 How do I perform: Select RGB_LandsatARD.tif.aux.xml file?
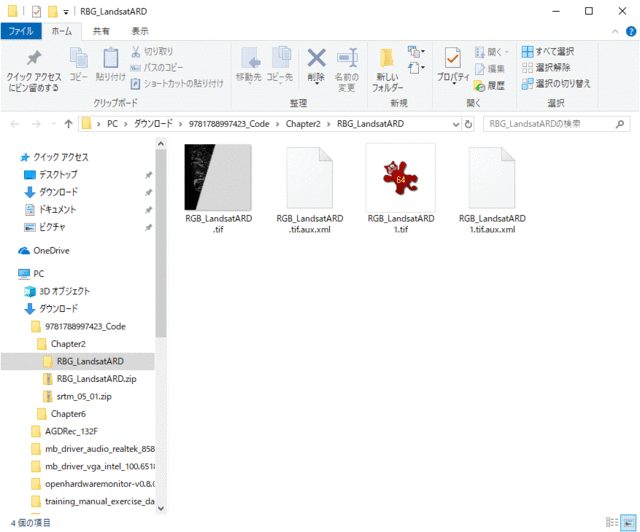pos(310,189)
